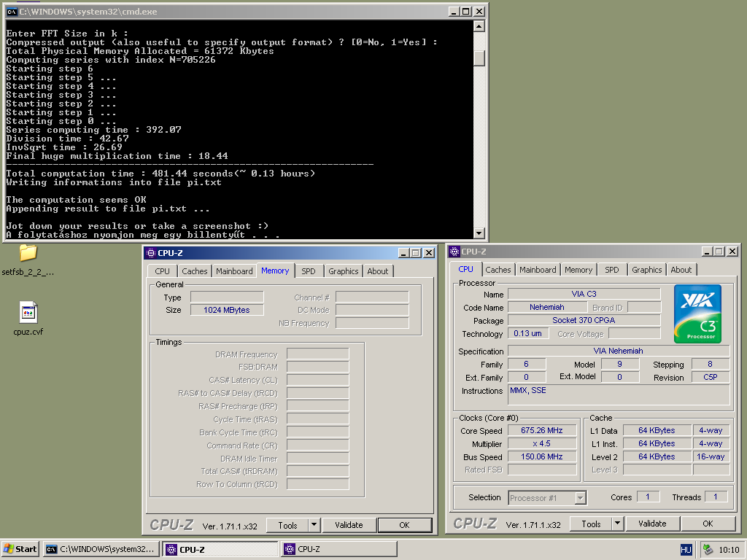Image resolution: width=747 pixels, height=560 pixels.
Task: Minimize the cmd.exe window
Action: pyautogui.click(x=454, y=12)
